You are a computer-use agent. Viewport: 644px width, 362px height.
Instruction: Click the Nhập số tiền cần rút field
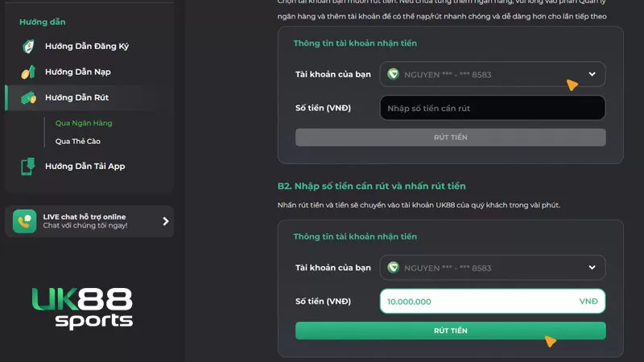pyautogui.click(x=492, y=108)
